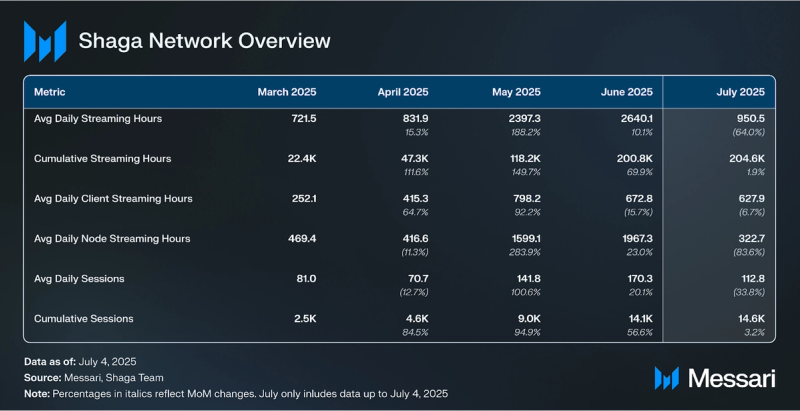Click the 1599.1 May node hours value
This screenshot has width=800, height=411.
coord(525,239)
